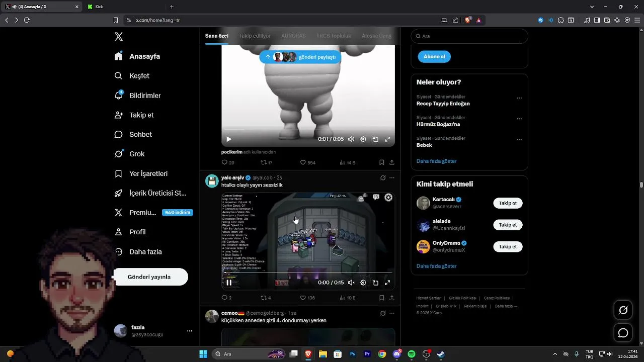Viewport: 644px width, 362px height.
Task: Open Grok in the sidebar
Action: click(130, 154)
